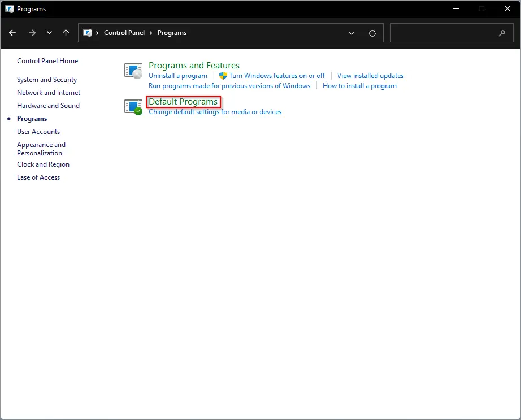The width and height of the screenshot is (521, 420).
Task: Go up one level with up arrow
Action: 66,33
